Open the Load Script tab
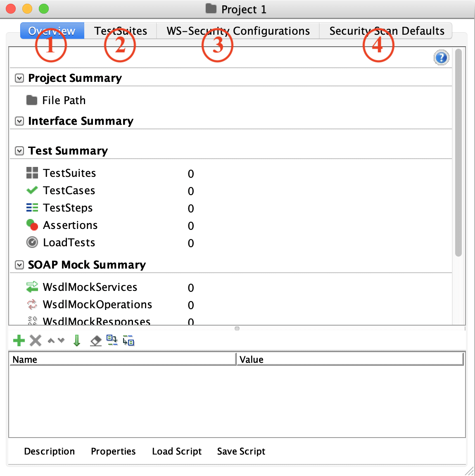Screen dimensions: 475x476 point(177,451)
